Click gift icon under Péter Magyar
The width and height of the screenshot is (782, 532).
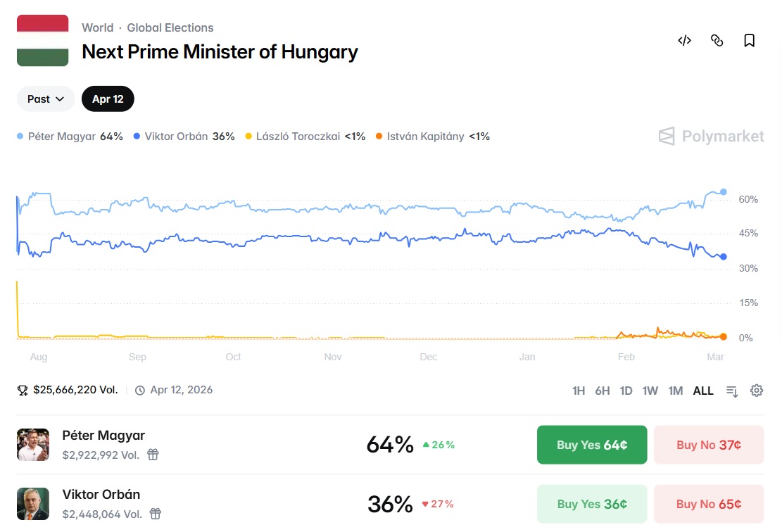(x=153, y=455)
